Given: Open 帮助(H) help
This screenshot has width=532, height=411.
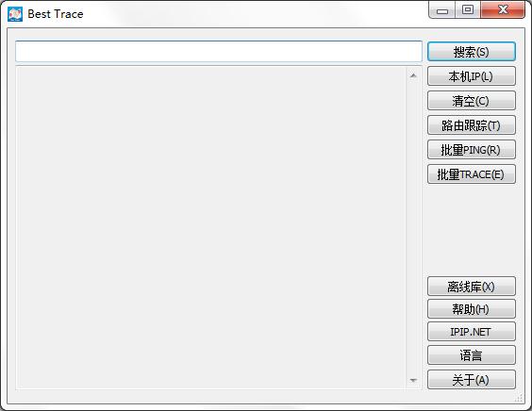Looking at the screenshot, I should [x=472, y=308].
